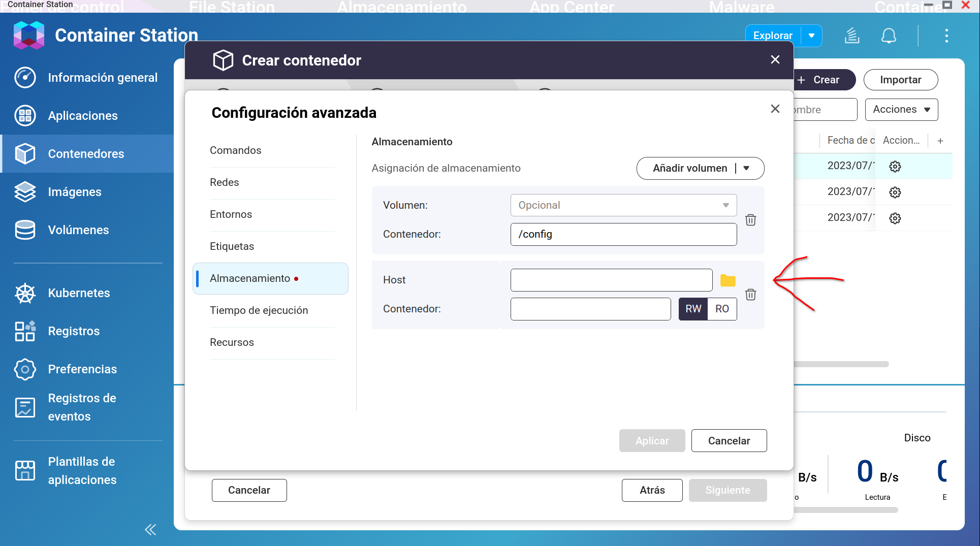Open the notifications bell

(888, 36)
